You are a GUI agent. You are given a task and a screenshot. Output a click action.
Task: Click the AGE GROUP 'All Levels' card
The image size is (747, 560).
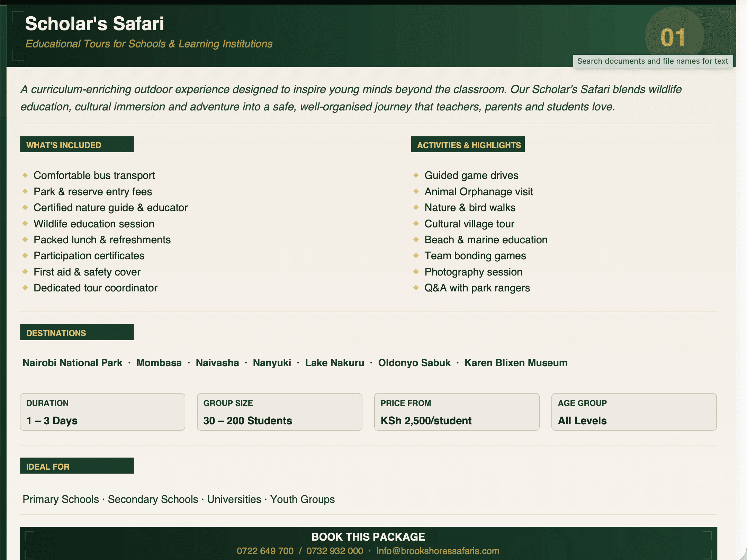click(634, 412)
